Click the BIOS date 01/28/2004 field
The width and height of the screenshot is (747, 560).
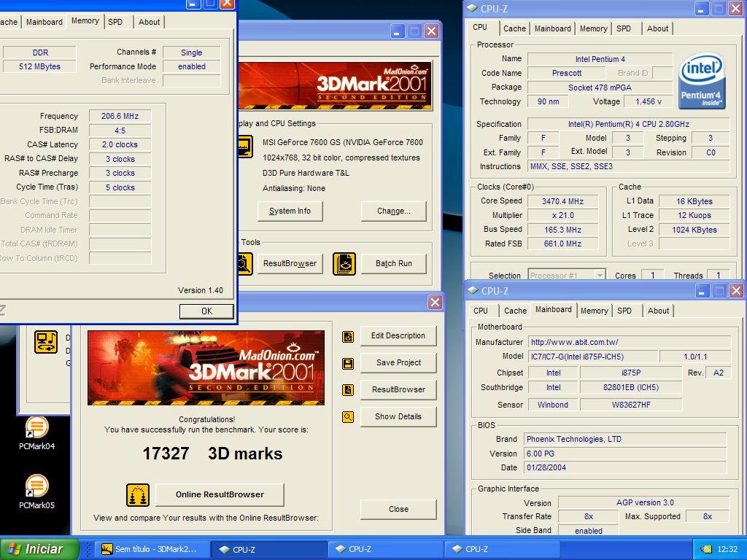(625, 467)
